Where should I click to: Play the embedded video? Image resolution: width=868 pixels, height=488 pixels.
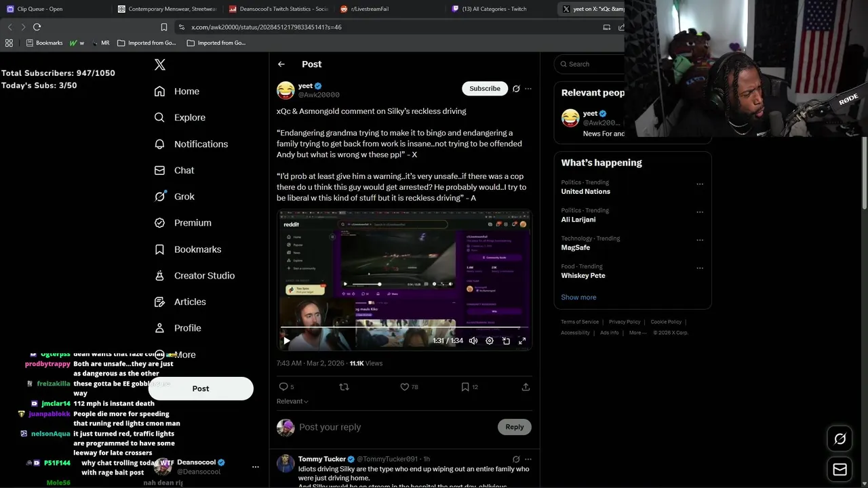pyautogui.click(x=286, y=341)
